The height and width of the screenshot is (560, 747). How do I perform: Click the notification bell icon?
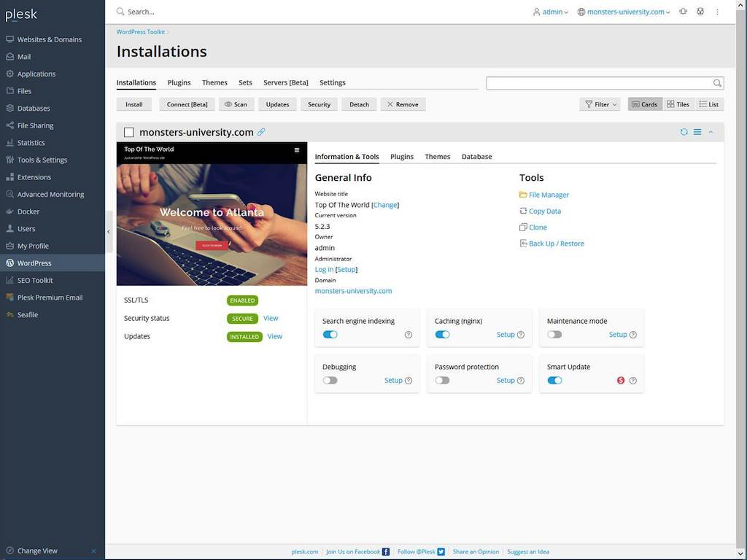684,12
